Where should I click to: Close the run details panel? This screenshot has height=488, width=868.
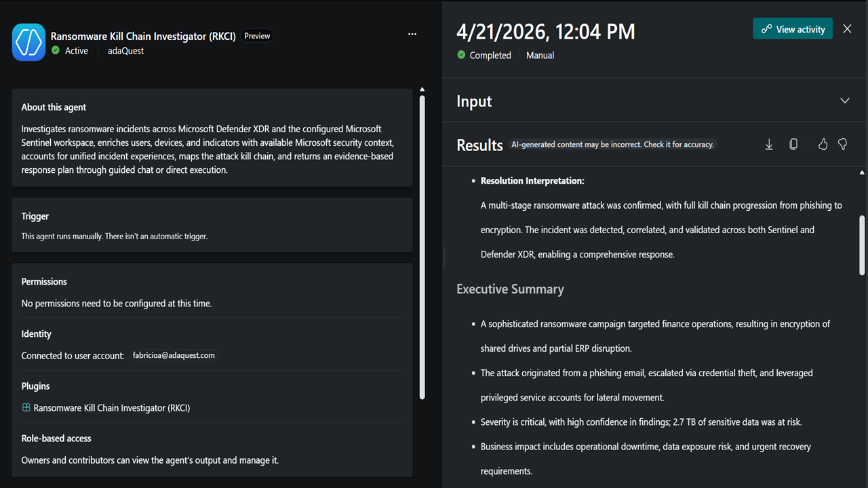click(x=847, y=28)
